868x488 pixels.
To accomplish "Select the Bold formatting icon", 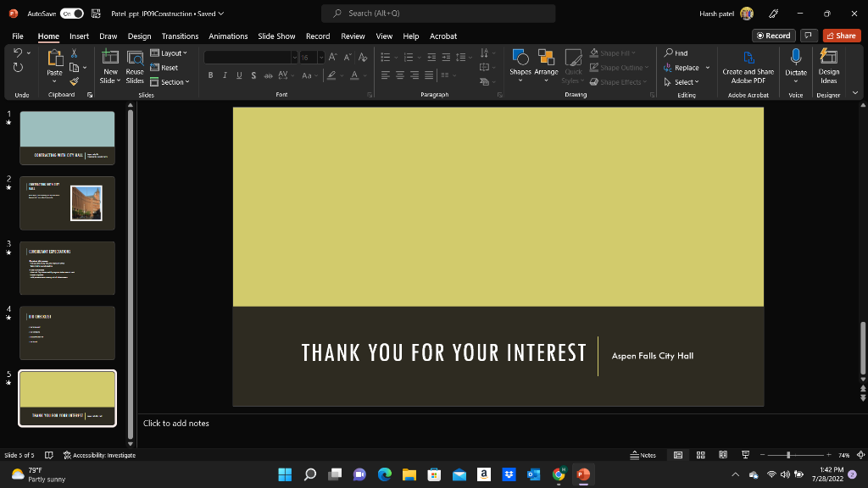I will coord(210,75).
